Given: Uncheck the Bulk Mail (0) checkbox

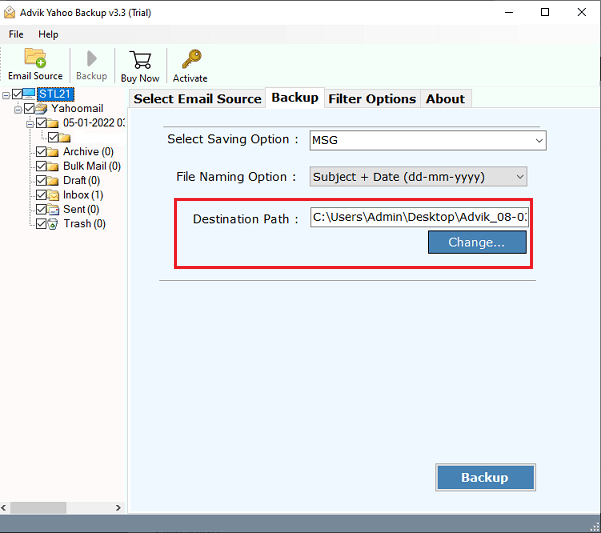Looking at the screenshot, I should [41, 166].
